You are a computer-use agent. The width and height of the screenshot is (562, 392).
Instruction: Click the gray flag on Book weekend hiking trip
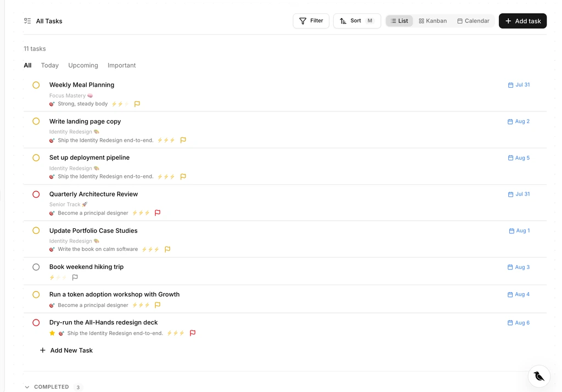pos(75,277)
